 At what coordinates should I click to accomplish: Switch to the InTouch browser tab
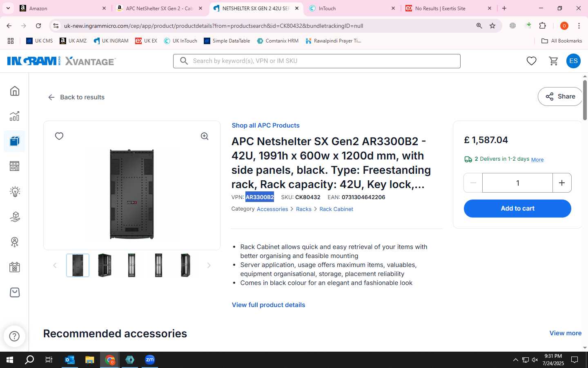pyautogui.click(x=352, y=8)
